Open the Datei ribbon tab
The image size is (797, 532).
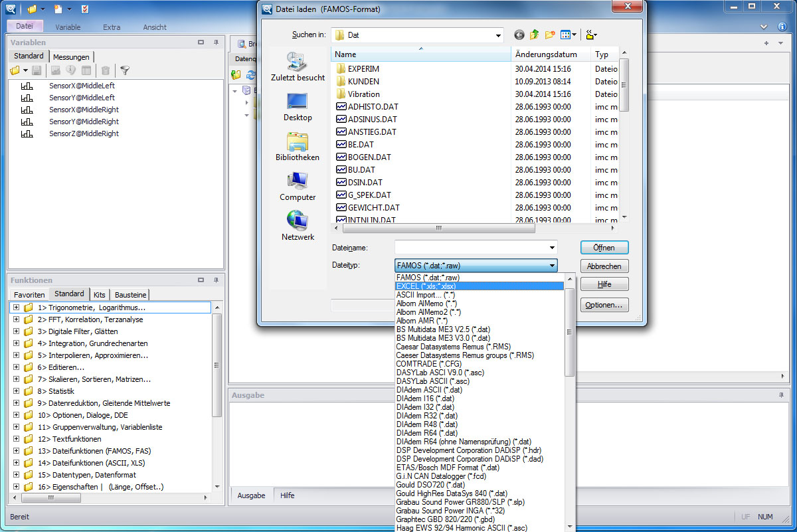25,27
